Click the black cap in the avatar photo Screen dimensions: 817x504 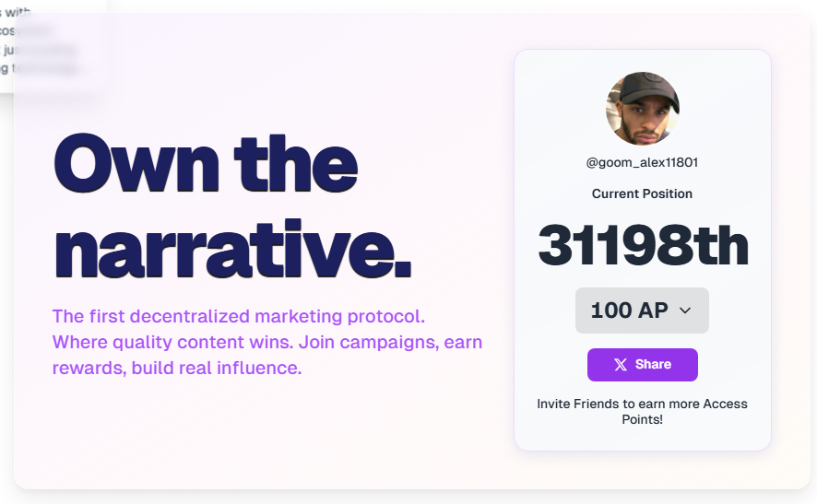[646, 90]
